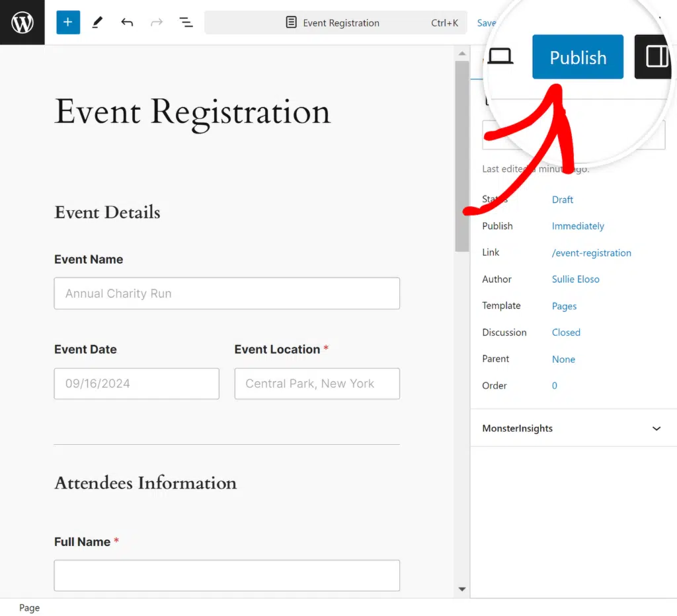Open the block inserter plus button
The height and width of the screenshot is (616, 677).
68,22
